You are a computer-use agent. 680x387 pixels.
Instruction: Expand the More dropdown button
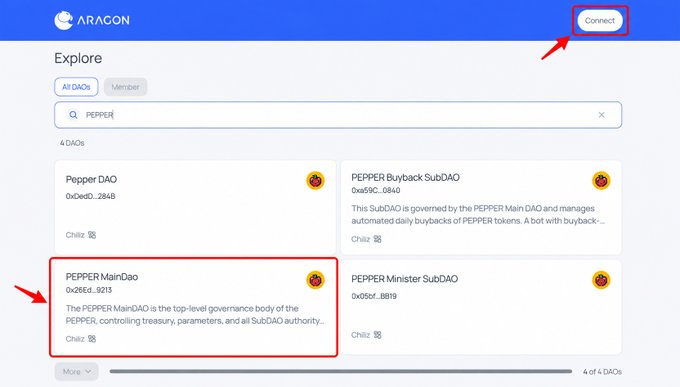[76, 372]
